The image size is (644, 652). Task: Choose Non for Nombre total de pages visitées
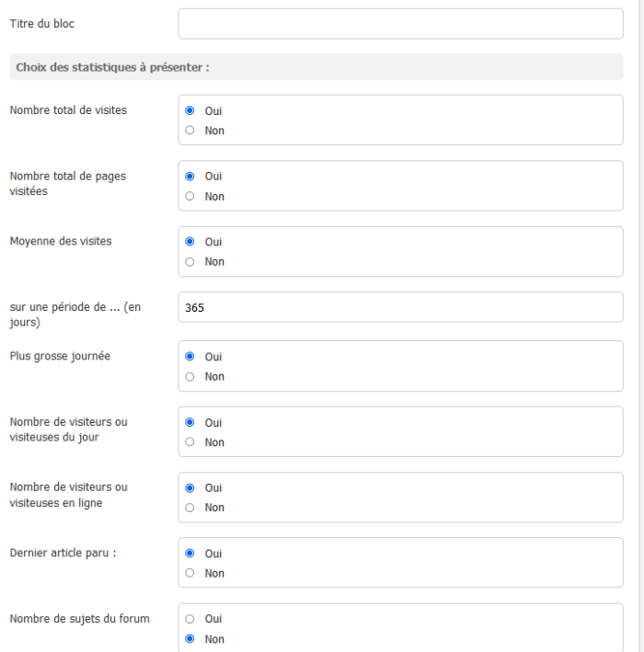[190, 196]
